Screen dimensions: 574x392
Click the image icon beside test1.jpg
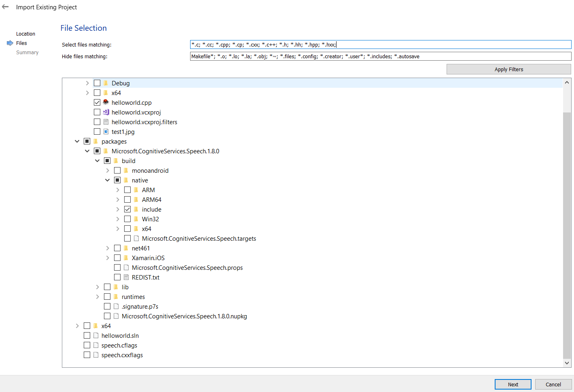coord(105,131)
